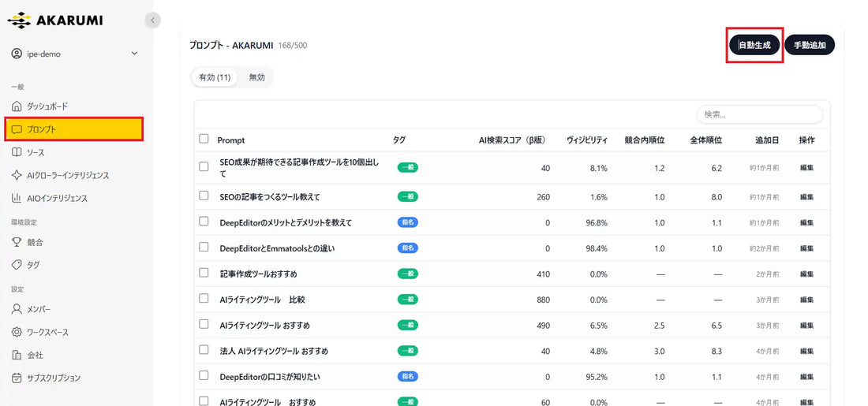This screenshot has height=406, width=868.
Task: Click the person icon for メンバー
Action: (17, 309)
